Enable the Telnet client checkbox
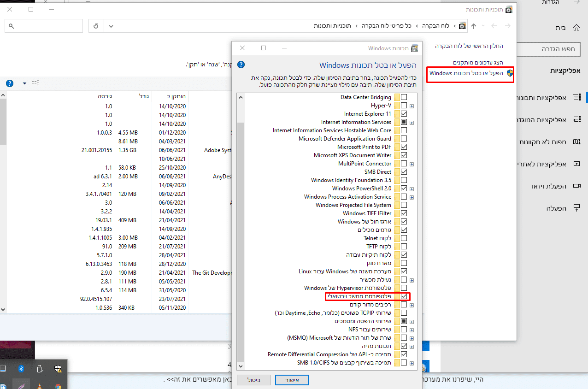 pyautogui.click(x=404, y=238)
